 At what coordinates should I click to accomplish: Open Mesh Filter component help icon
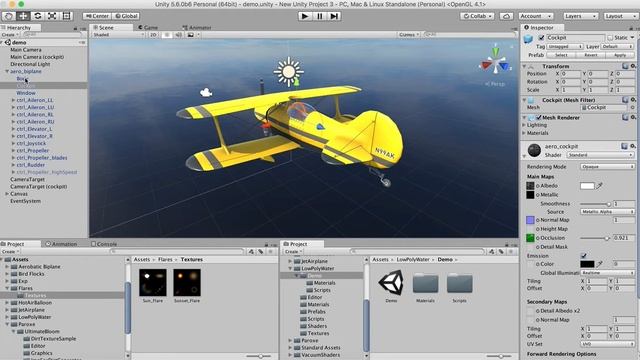pyautogui.click(x=625, y=100)
